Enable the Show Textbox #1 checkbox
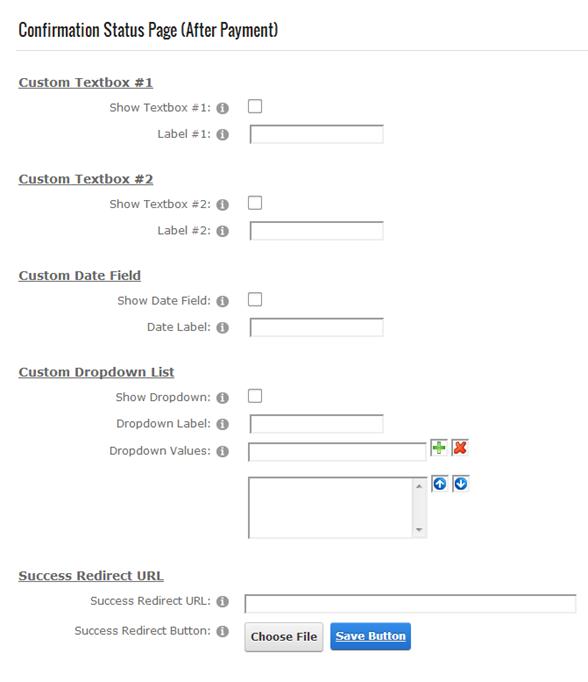This screenshot has width=588, height=682. pos(255,106)
